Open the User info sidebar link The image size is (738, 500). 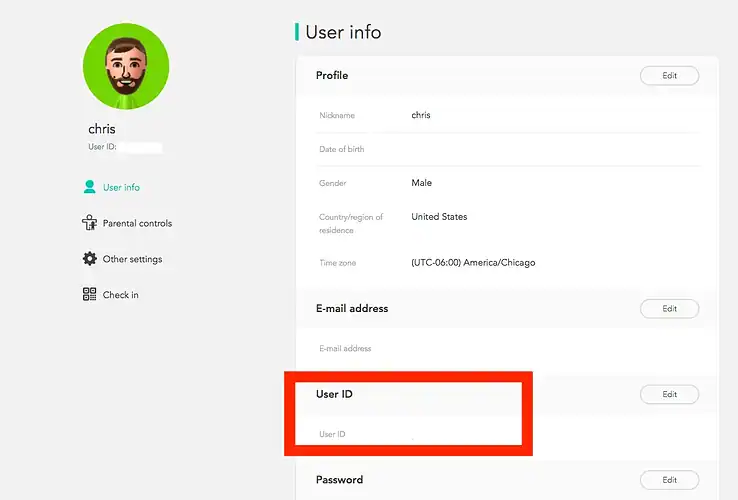(121, 188)
